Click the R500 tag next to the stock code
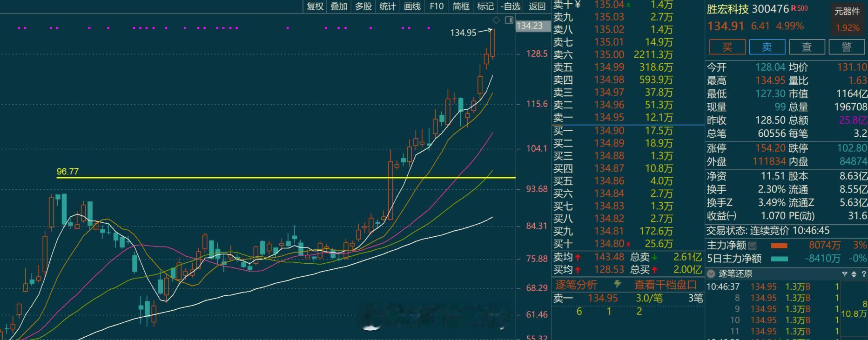 [x=800, y=8]
